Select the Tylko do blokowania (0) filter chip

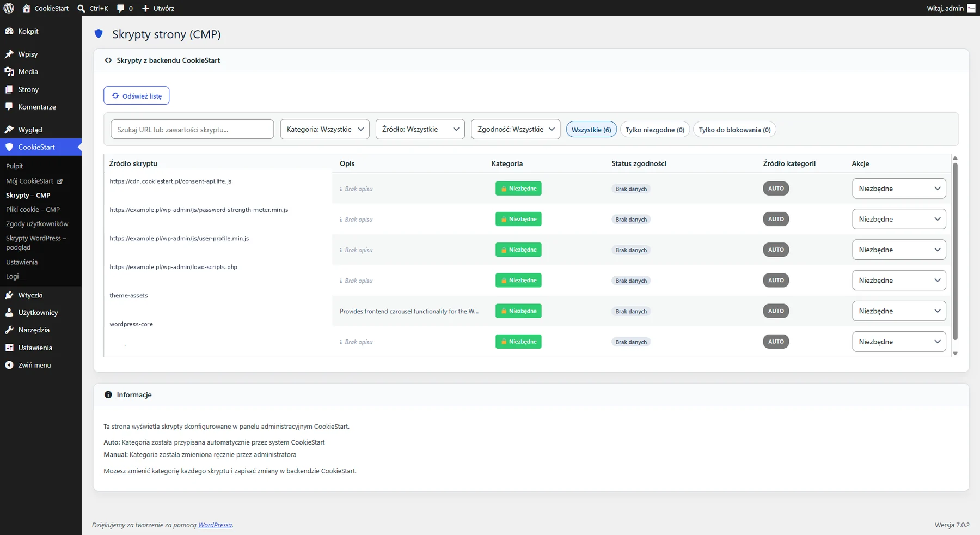734,130
